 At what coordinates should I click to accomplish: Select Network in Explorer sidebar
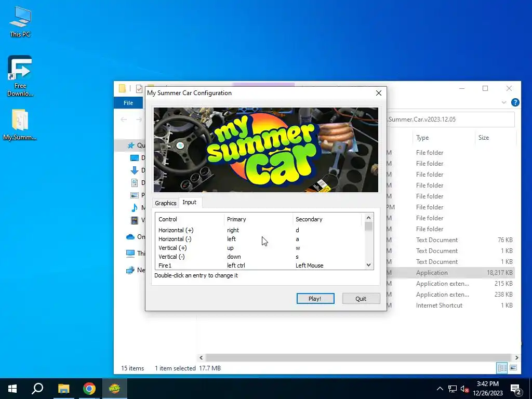pos(130,270)
